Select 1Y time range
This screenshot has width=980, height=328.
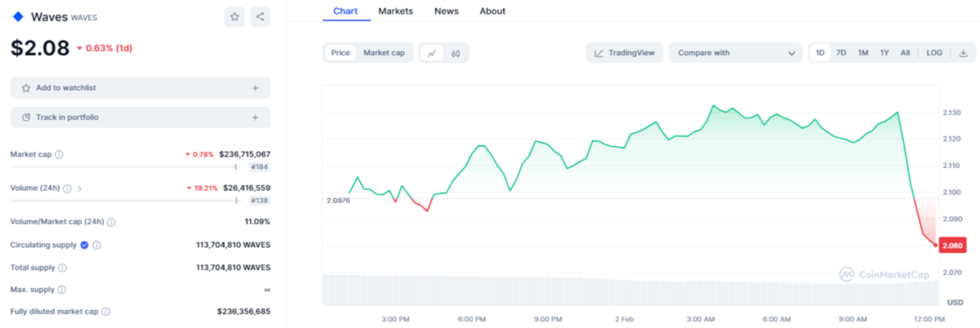[x=884, y=53]
